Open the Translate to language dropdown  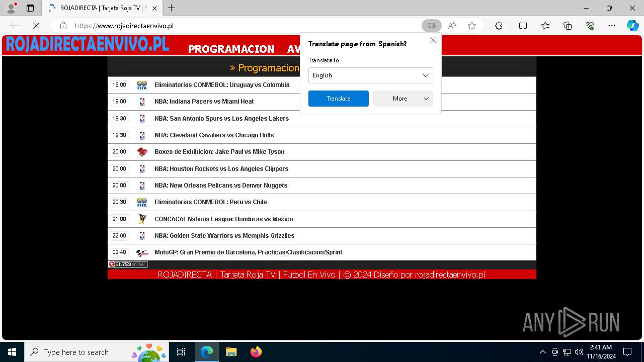pyautogui.click(x=371, y=75)
